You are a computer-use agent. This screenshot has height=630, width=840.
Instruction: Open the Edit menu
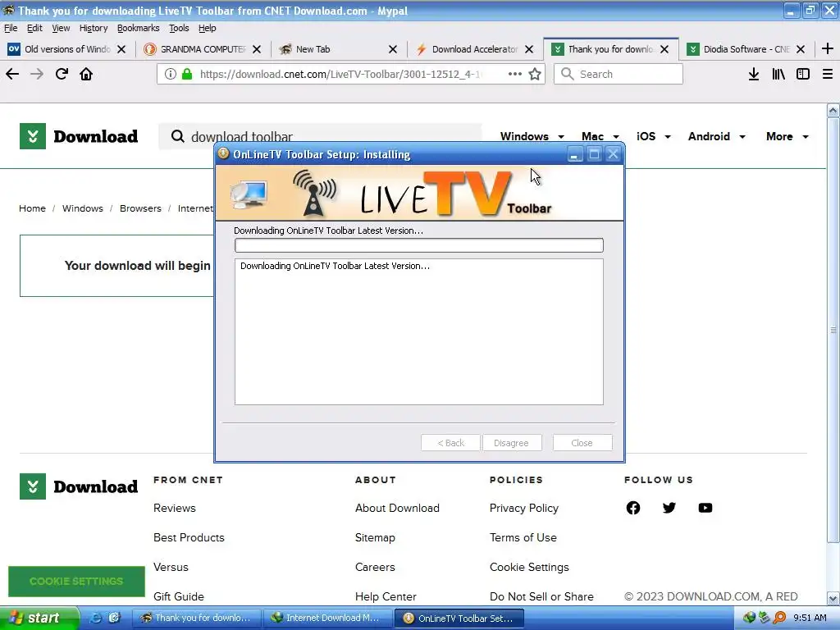(34, 28)
